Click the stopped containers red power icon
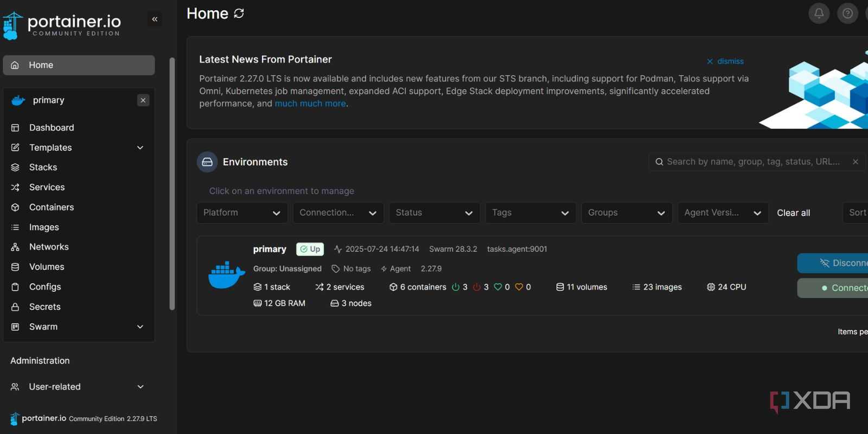The width and height of the screenshot is (868, 434). click(x=477, y=287)
